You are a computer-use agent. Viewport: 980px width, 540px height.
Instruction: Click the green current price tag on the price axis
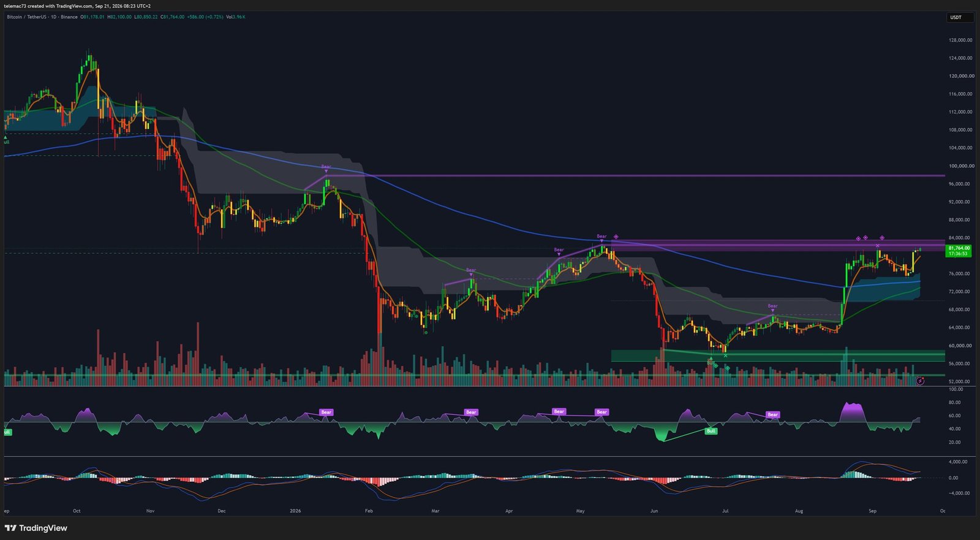(x=959, y=251)
